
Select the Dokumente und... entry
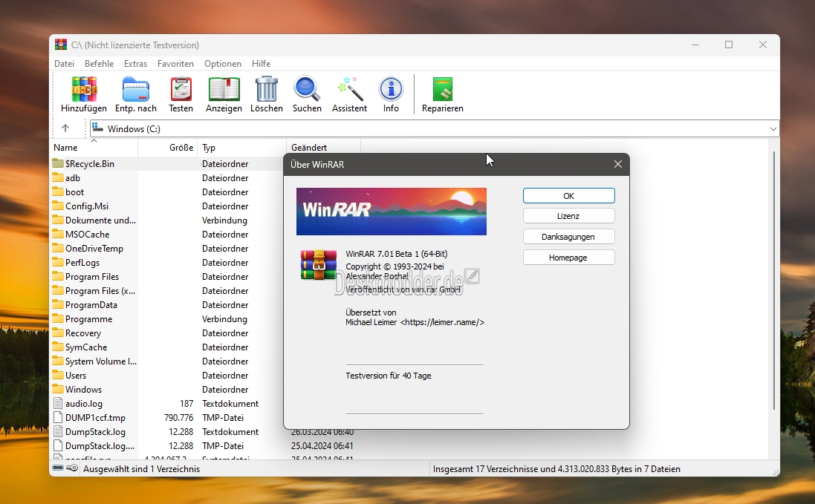click(x=100, y=220)
